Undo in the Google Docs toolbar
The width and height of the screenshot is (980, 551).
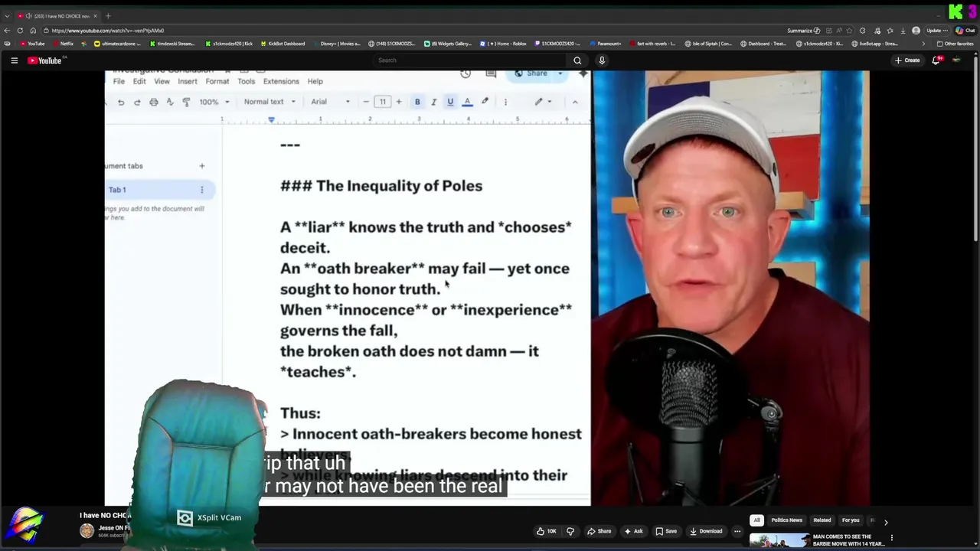click(x=121, y=102)
